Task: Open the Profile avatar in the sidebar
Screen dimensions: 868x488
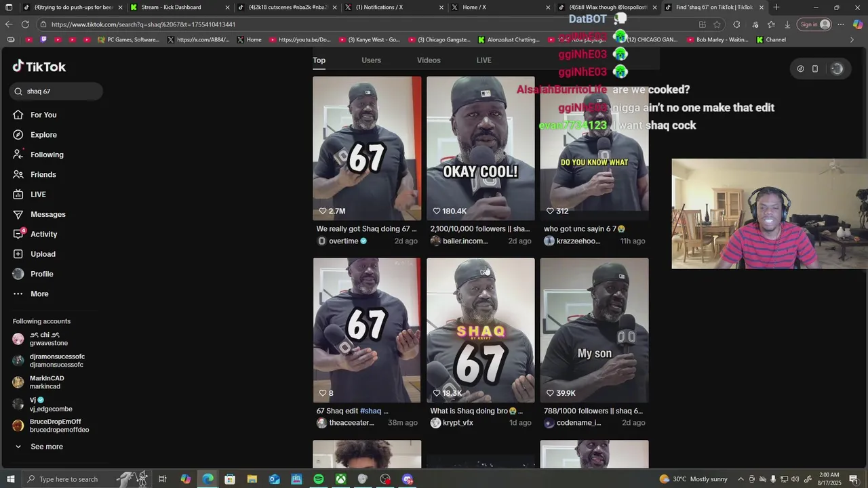Action: tap(18, 274)
